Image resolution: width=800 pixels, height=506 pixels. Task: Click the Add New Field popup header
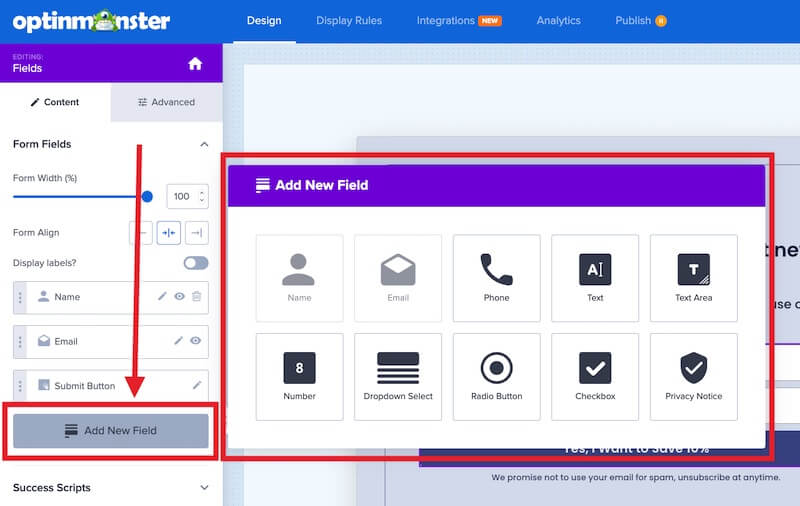[496, 186]
